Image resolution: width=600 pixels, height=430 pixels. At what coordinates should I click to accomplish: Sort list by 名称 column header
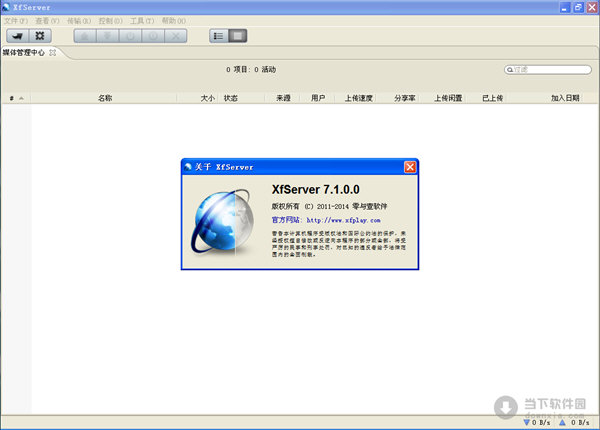(x=104, y=98)
